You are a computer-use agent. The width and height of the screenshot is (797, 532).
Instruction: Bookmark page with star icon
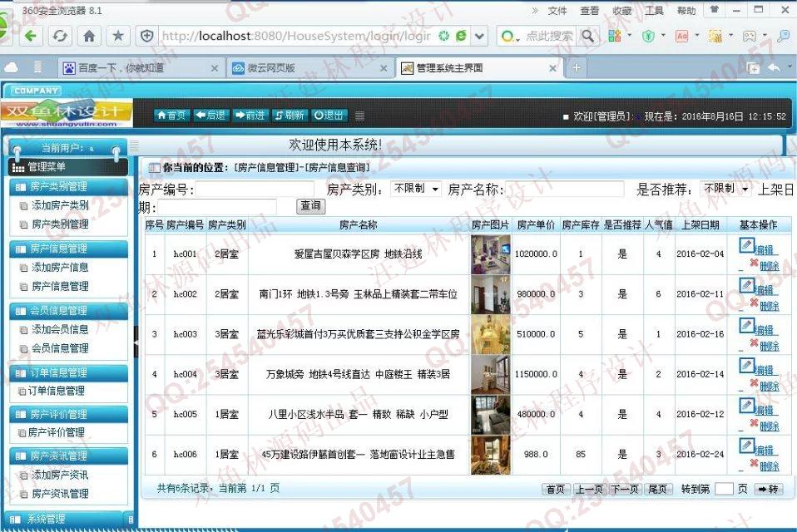118,36
